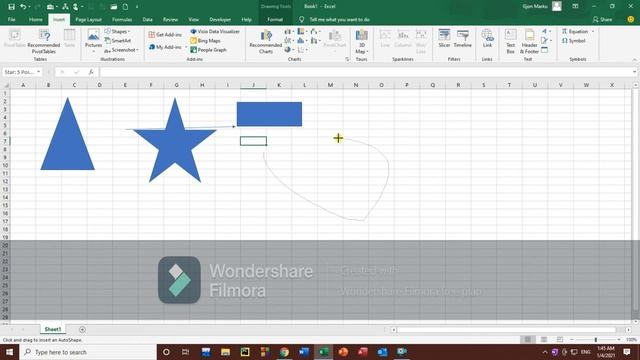Open Bing Maps add-in
Image resolution: width=640 pixels, height=360 pixels.
coord(205,40)
